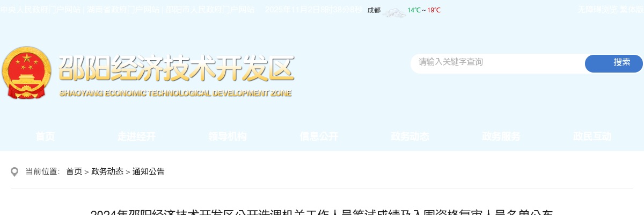Click the SHAOYANG ECONOMIC TECHNOLOGICAL DEVELOPMENT ZONE subtitle
644x215 pixels.
tap(175, 94)
